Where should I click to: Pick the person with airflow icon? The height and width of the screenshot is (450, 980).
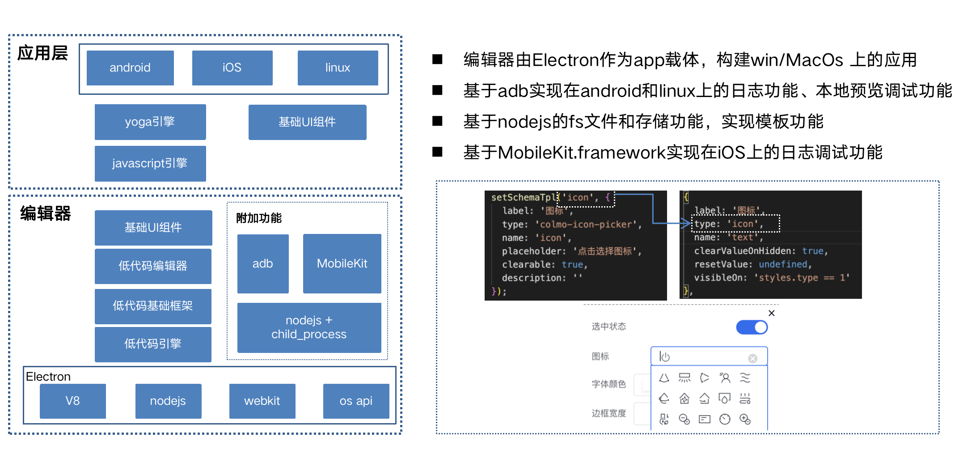725,378
